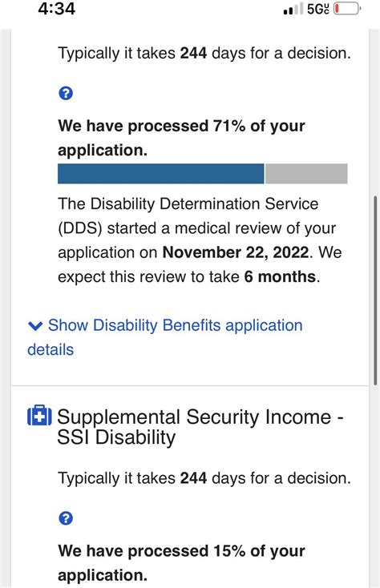Click the bold date November 22, 2022
The height and width of the screenshot is (588, 380).
pyautogui.click(x=236, y=252)
